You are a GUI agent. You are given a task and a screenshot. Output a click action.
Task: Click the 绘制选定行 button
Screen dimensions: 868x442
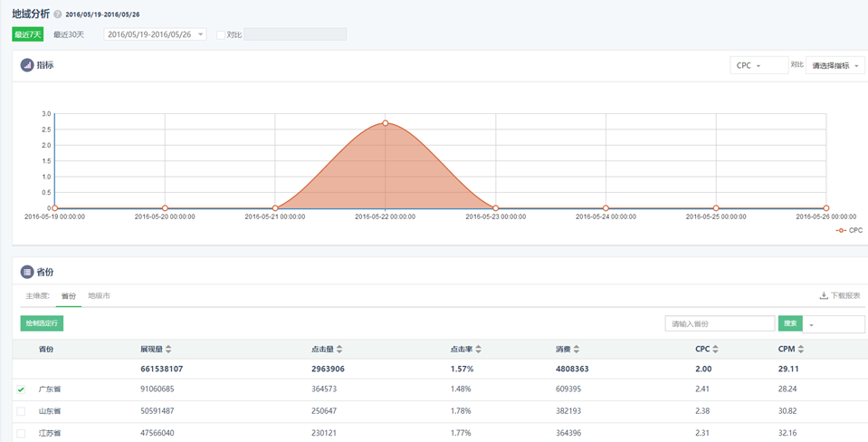(42, 323)
